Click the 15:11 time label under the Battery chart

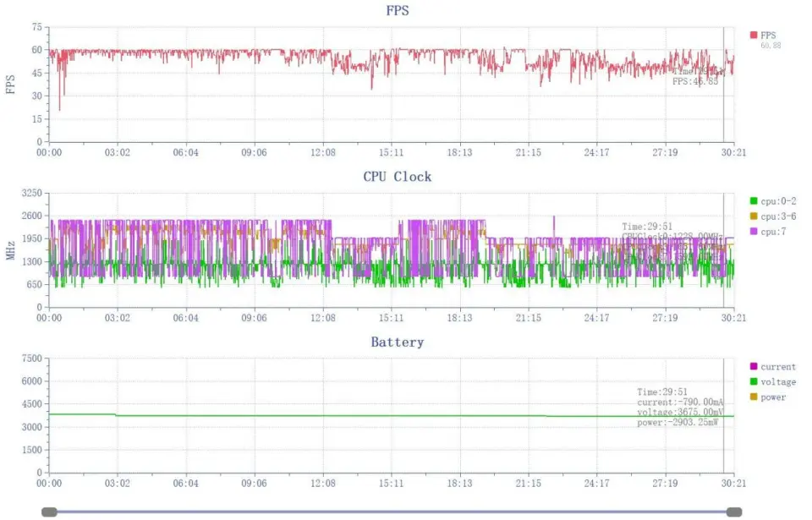(391, 484)
